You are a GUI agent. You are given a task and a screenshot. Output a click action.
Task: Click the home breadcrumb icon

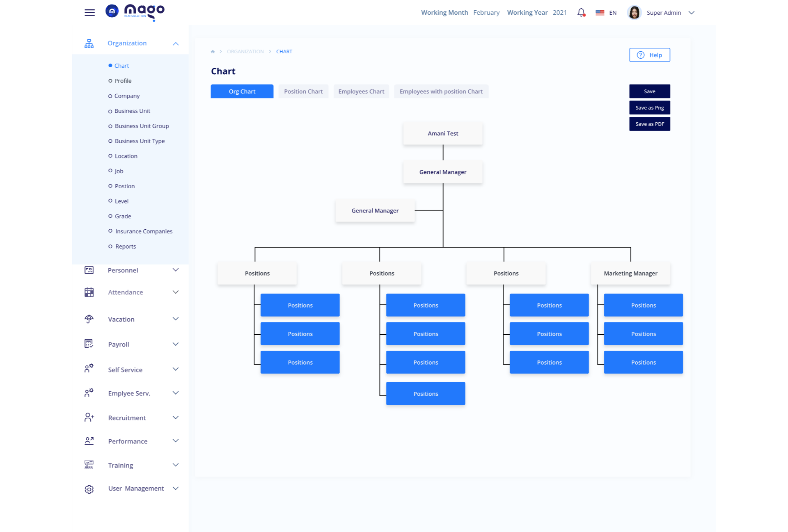pos(213,51)
